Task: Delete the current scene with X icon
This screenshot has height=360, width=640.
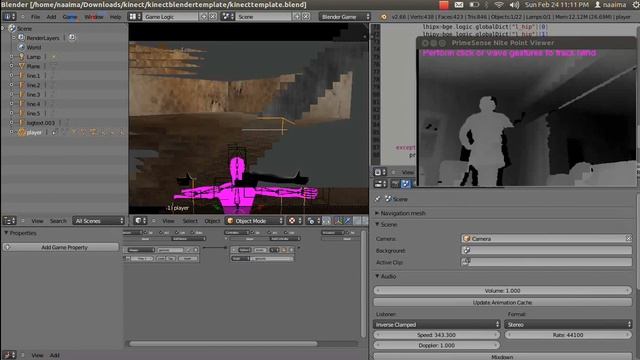Action: click(306, 17)
